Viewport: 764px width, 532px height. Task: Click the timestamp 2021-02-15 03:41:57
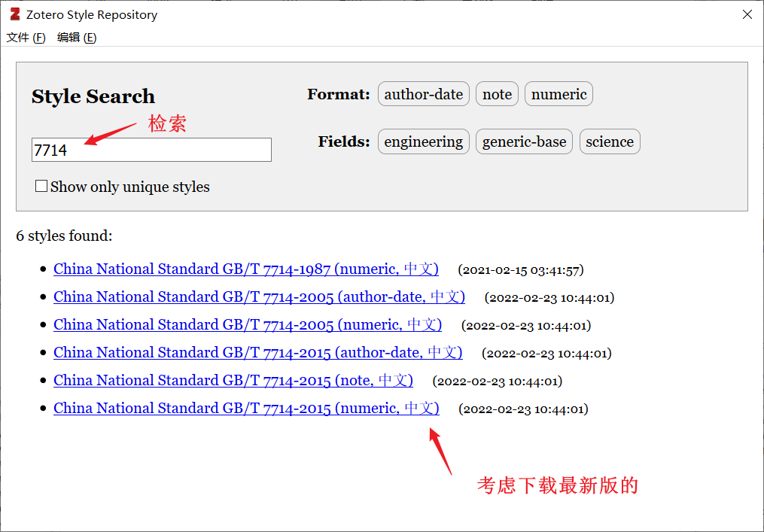click(x=521, y=269)
